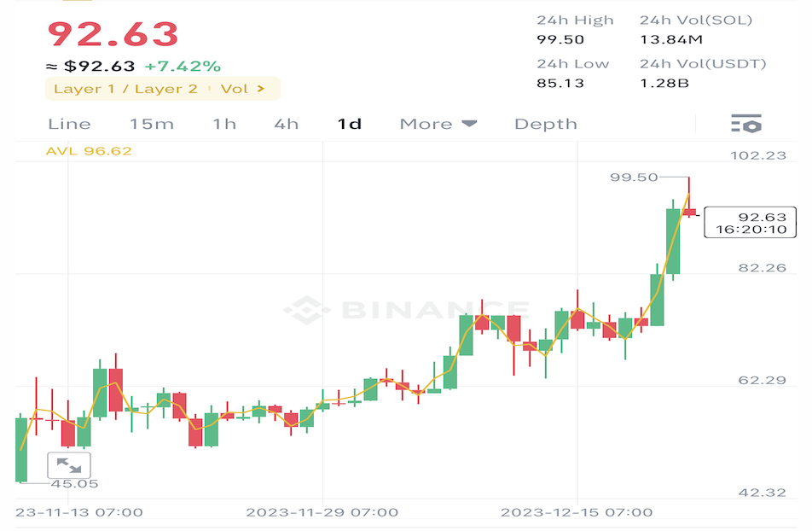The image size is (812, 531).
Task: Click the 2023-11-29 07:00 date label
Action: (x=322, y=512)
